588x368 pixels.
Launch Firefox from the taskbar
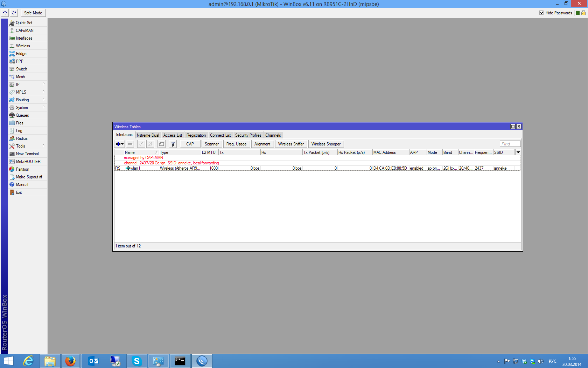(x=70, y=361)
